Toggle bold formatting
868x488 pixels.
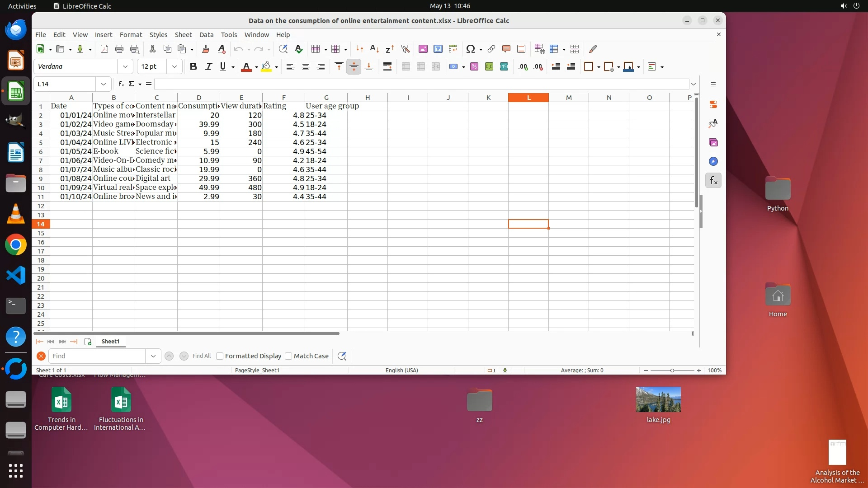193,67
